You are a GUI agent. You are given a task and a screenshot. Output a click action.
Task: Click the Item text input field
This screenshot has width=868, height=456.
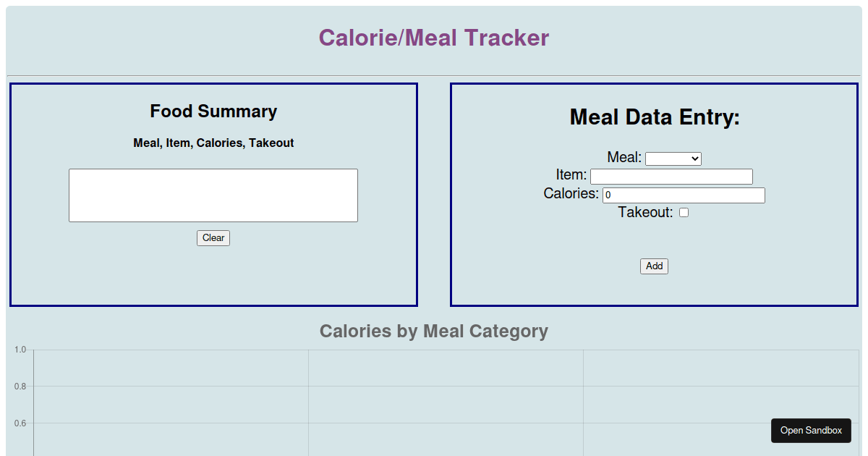(671, 177)
